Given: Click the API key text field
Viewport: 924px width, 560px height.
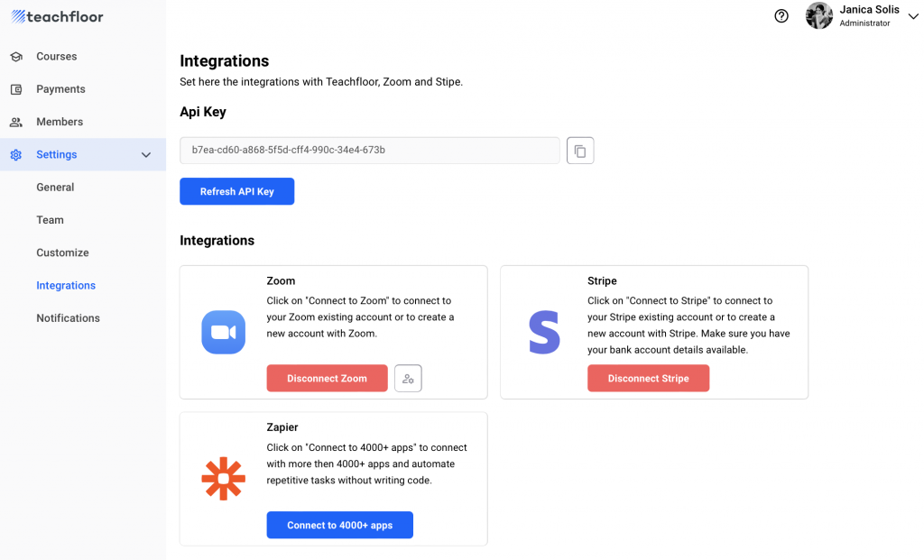Looking at the screenshot, I should click(x=370, y=151).
